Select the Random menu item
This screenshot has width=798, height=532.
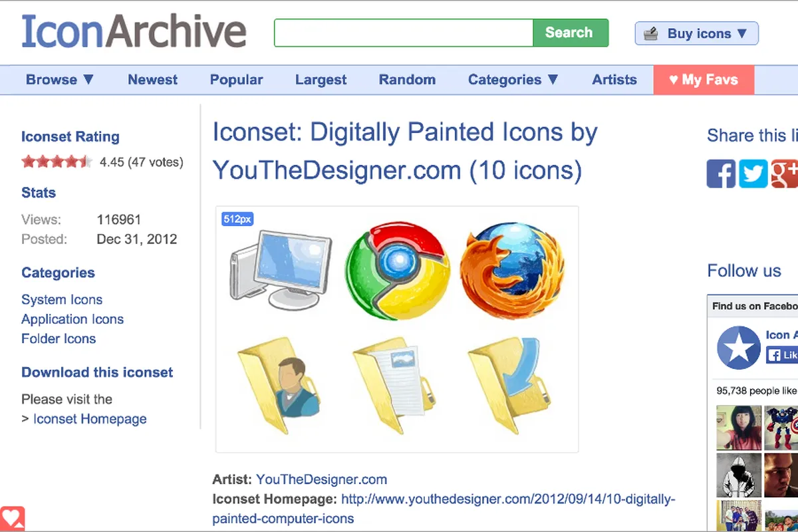407,80
